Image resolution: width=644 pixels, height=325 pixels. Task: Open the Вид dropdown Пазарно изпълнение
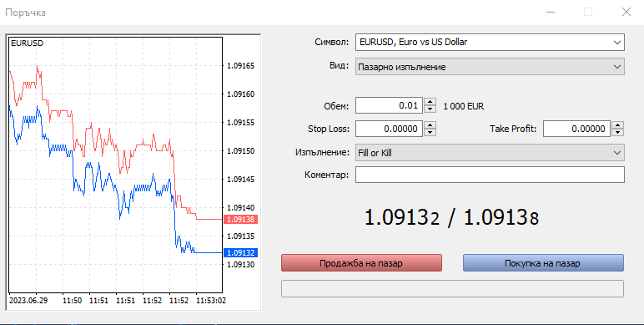click(490, 67)
